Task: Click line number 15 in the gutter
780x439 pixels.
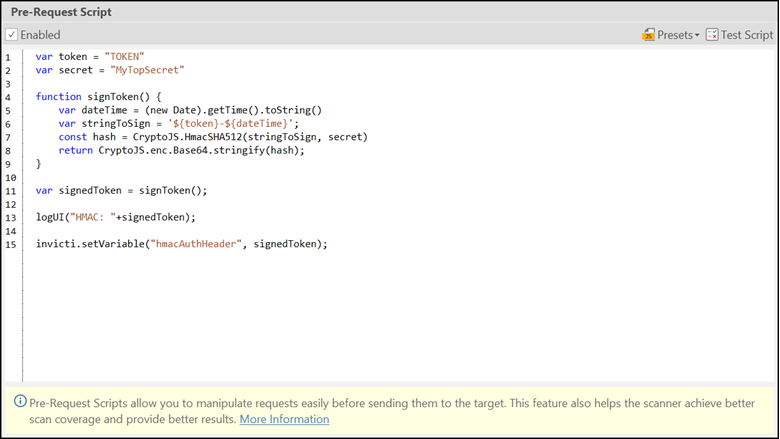Action: click(10, 245)
